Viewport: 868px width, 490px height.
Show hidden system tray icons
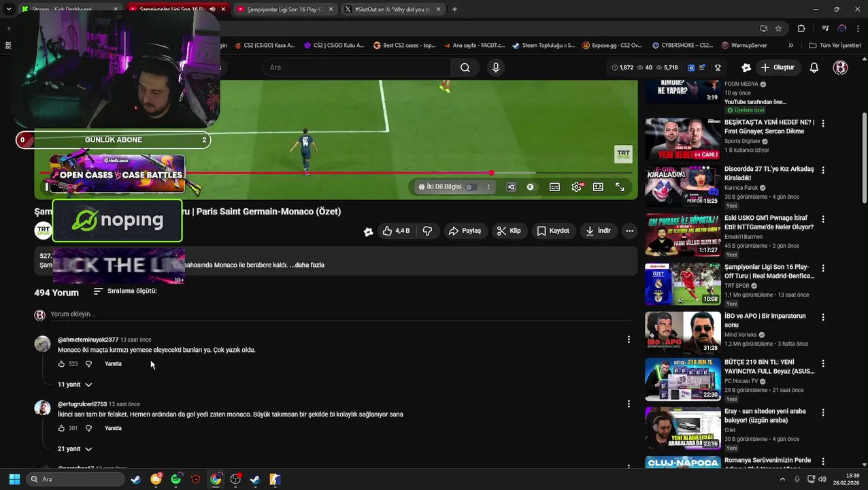pos(782,479)
